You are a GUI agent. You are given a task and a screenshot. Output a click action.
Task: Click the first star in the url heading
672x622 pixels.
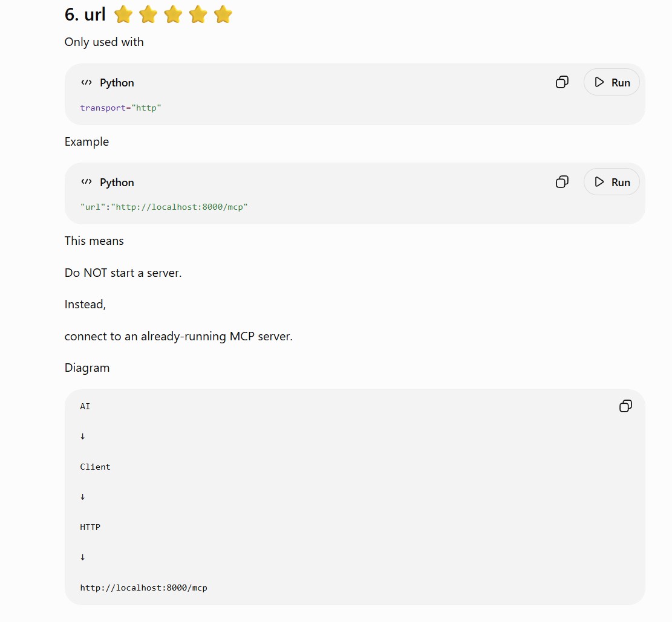pos(123,15)
